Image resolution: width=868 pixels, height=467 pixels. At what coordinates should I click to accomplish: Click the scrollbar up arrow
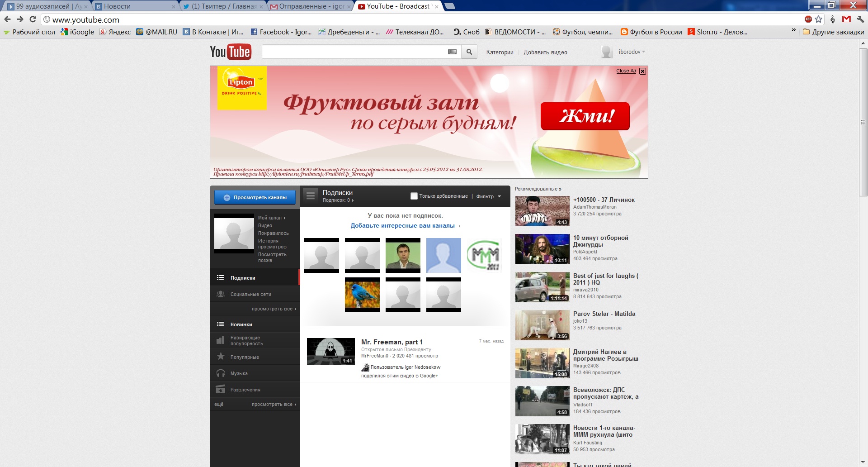pyautogui.click(x=863, y=43)
